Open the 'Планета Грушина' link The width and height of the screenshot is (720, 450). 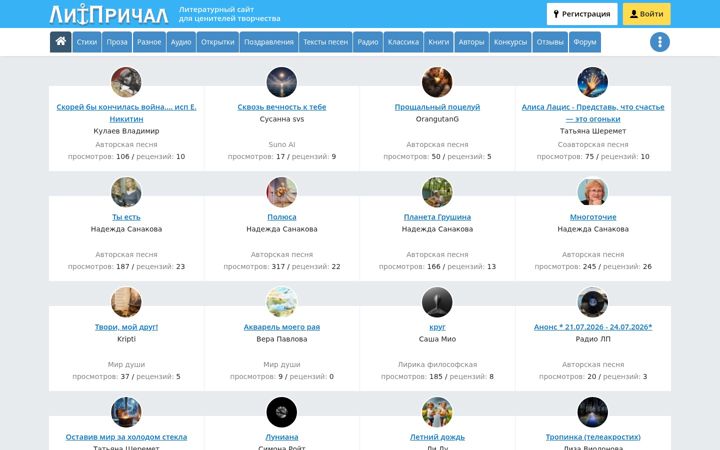437,217
